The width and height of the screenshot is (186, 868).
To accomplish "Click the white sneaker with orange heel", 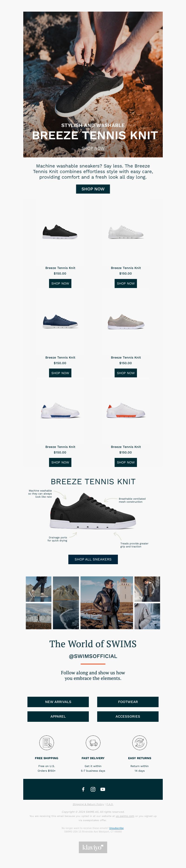I will tap(126, 411).
